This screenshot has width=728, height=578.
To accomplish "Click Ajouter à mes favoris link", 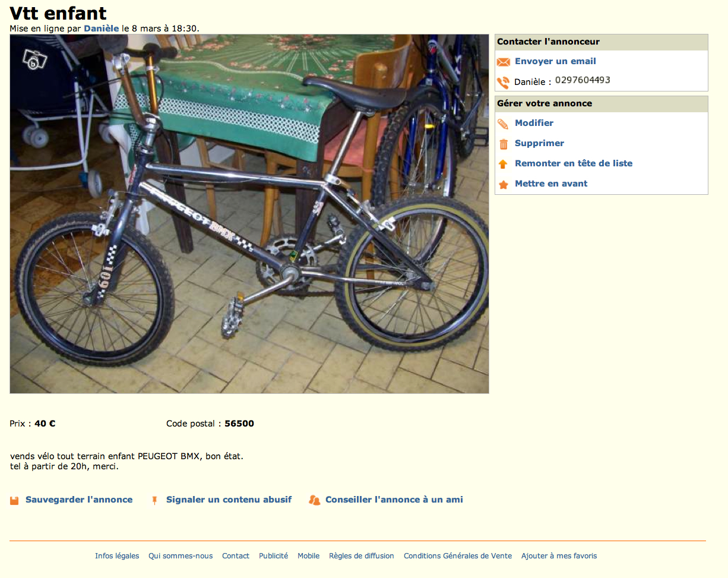I will click(559, 556).
